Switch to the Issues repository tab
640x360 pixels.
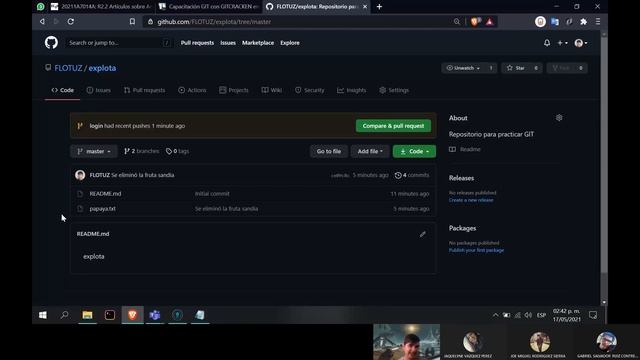coord(99,90)
